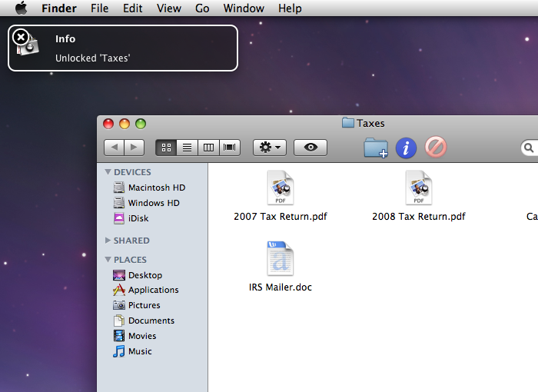538x392 pixels.
Task: Click the red prohibited sign toolbar icon
Action: point(436,148)
